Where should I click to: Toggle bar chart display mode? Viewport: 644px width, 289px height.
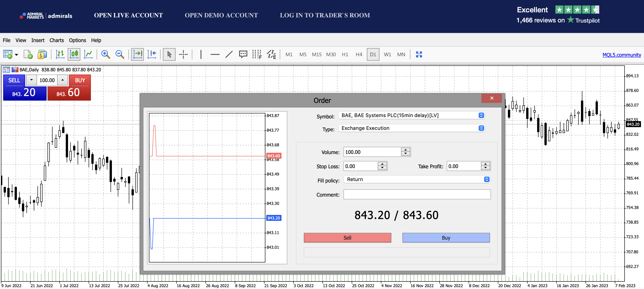pyautogui.click(x=60, y=54)
